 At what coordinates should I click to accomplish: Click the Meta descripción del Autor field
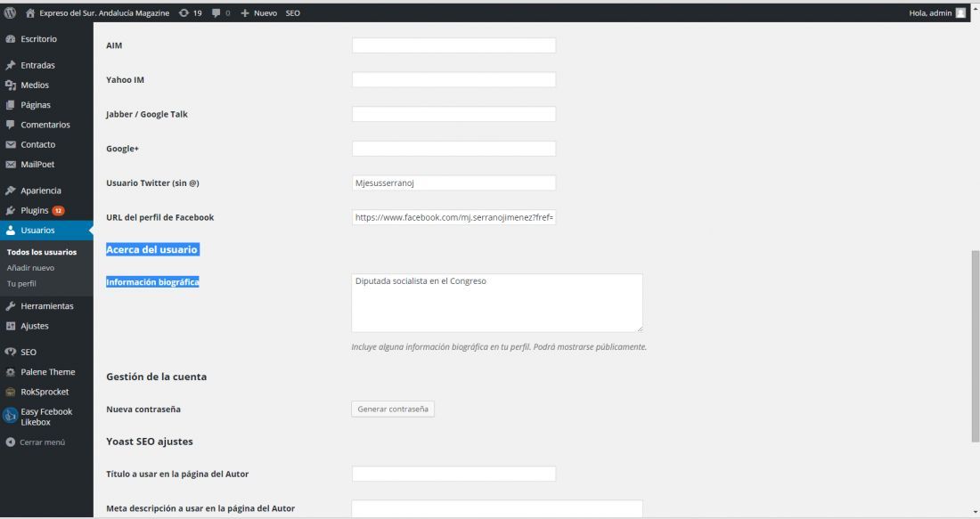(x=497, y=507)
